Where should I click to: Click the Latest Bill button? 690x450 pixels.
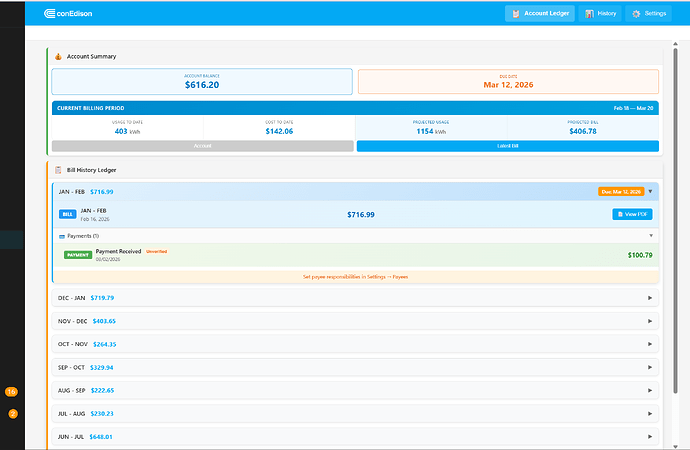507,146
